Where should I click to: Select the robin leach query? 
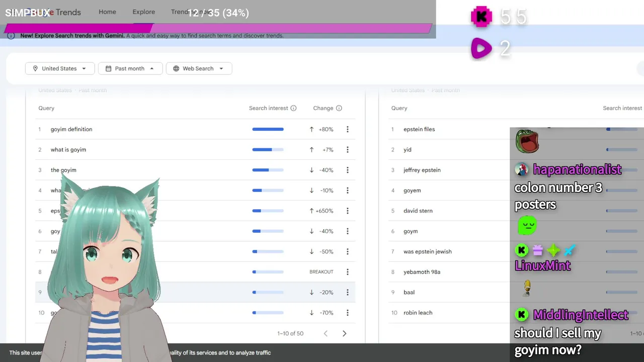(418, 313)
